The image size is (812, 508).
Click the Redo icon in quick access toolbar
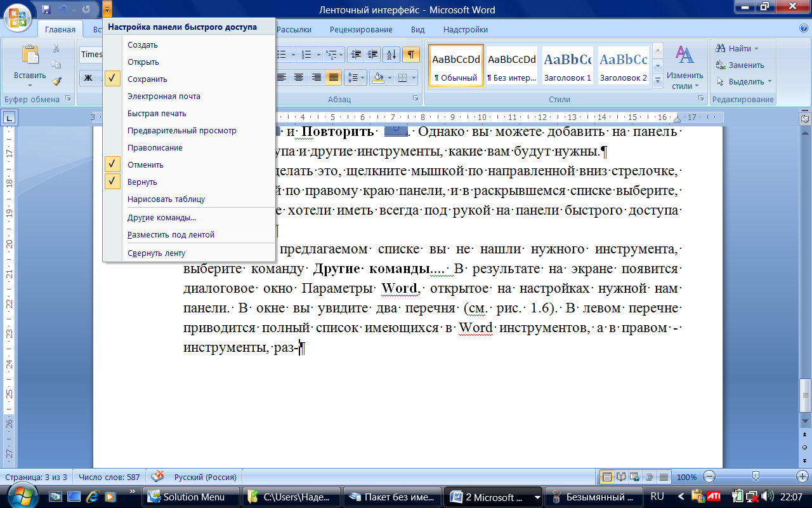tap(86, 10)
